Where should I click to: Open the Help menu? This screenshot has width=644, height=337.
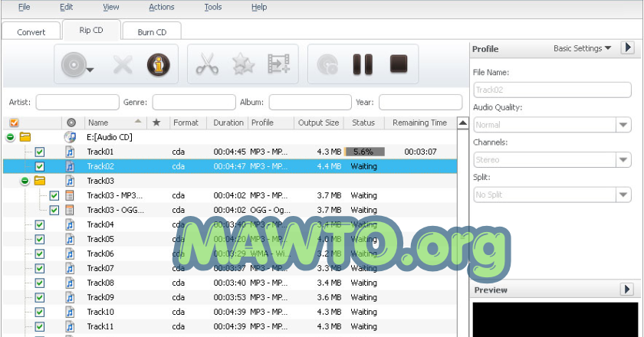pyautogui.click(x=259, y=7)
